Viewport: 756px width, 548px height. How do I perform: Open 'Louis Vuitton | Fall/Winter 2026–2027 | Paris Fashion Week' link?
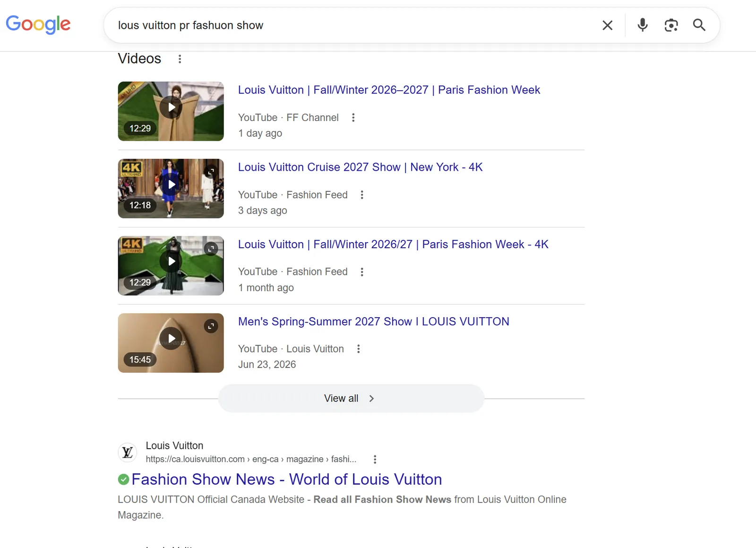[x=389, y=90]
